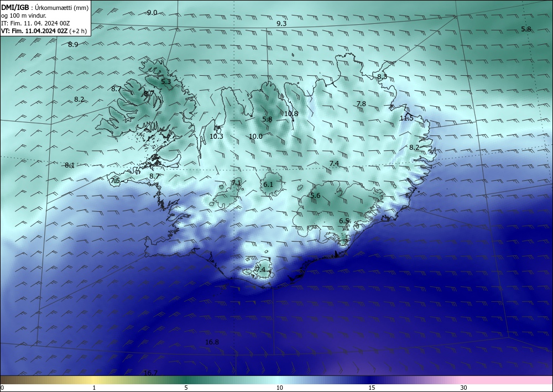The image size is (553, 392).
Task: Click the 6.5 value label
Action: 344,221
